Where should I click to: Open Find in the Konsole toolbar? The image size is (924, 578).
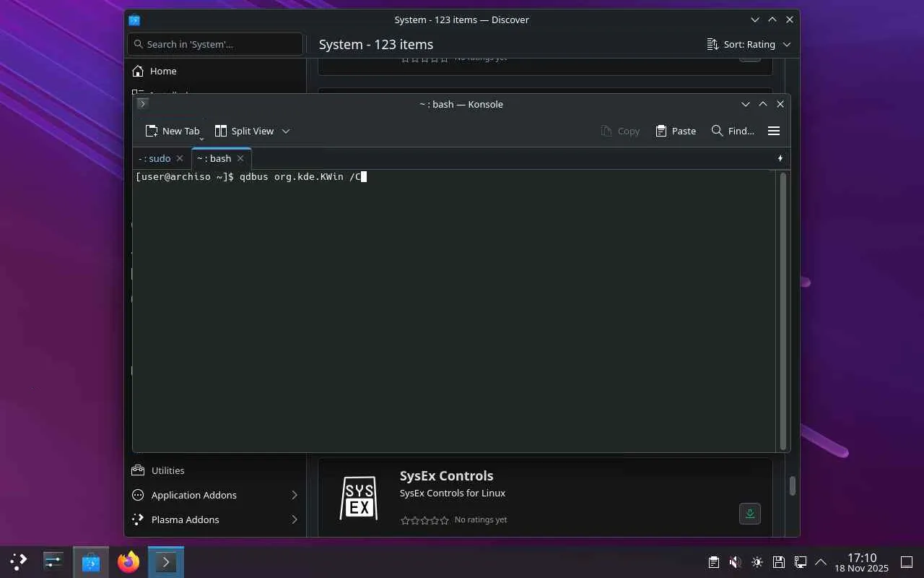coord(733,131)
